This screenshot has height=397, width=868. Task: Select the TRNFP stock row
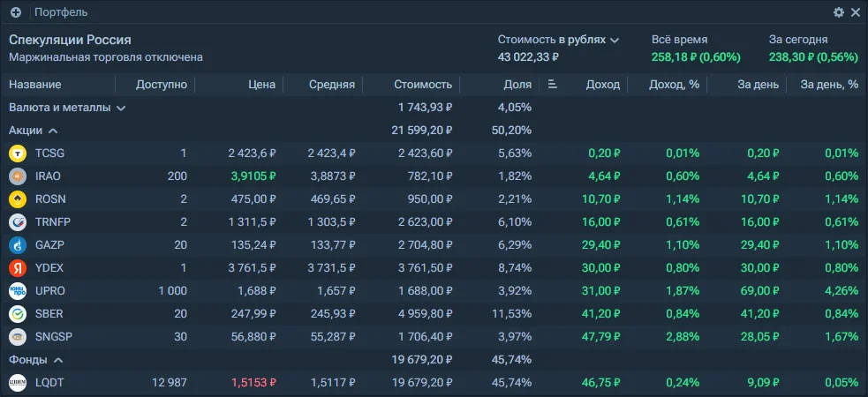(434, 222)
